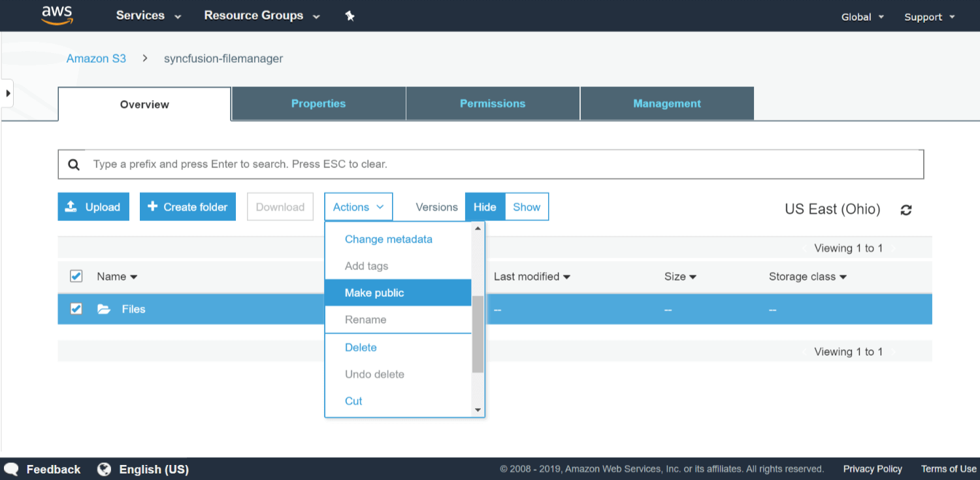The image size is (980, 480).
Task: Open the Resource Groups dropdown
Action: point(261,16)
